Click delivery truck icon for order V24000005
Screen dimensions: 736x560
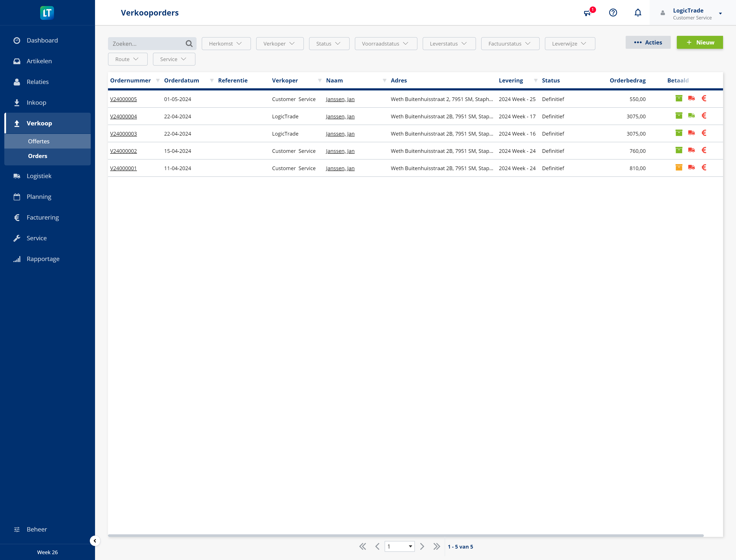(x=691, y=98)
